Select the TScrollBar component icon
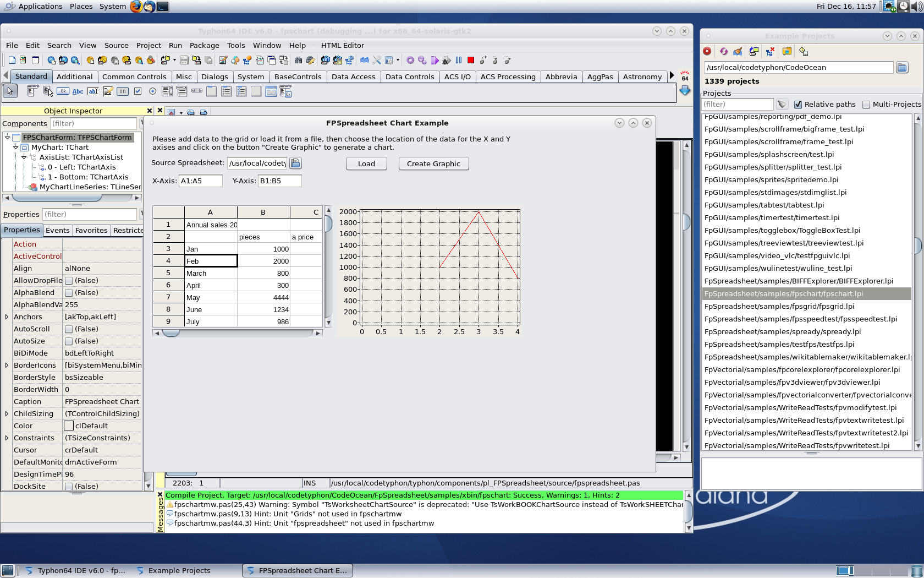The image size is (924, 578). click(197, 91)
